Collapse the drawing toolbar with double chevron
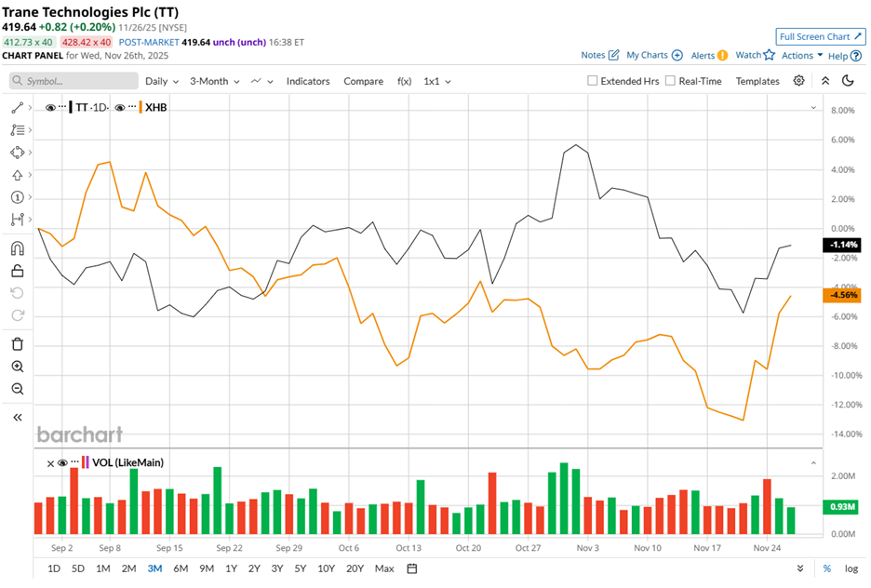This screenshot has height=588, width=871. click(18, 417)
